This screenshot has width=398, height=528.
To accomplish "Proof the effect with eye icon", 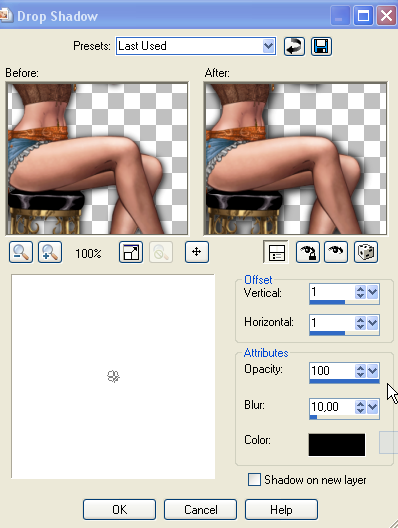I will [336, 252].
